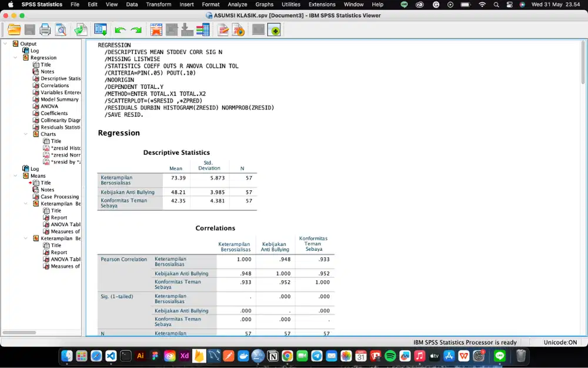
Task: Open the Utilities menu
Action: pyautogui.click(x=291, y=5)
